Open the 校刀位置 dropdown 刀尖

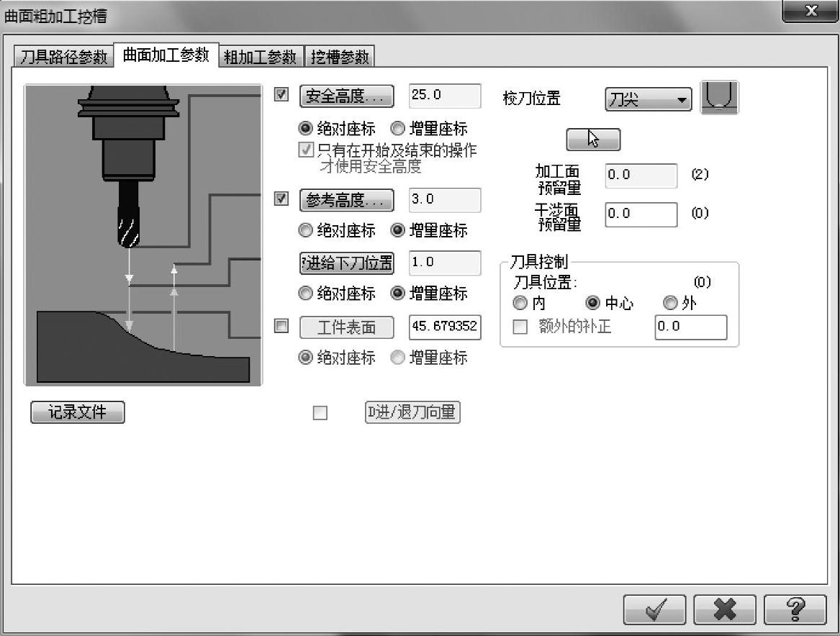pyautogui.click(x=649, y=99)
